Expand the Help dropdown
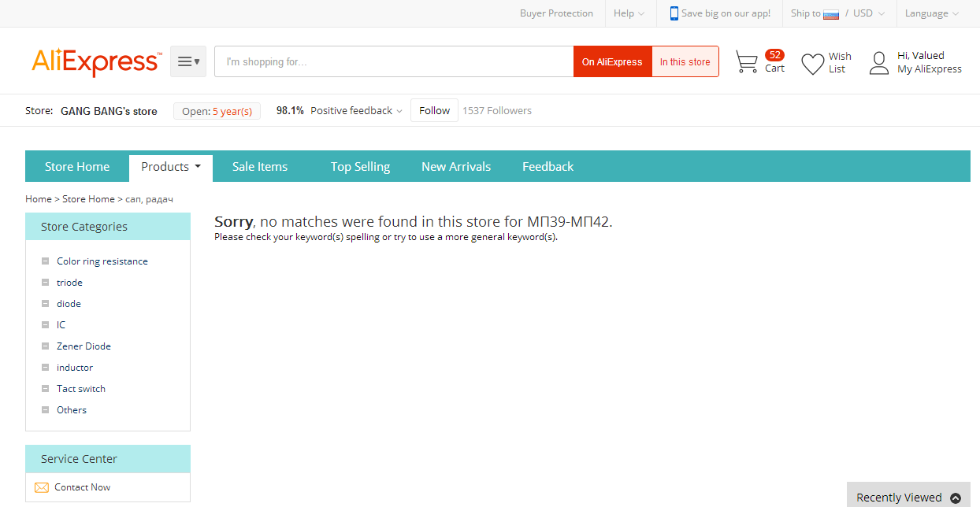980x507 pixels. coord(629,13)
